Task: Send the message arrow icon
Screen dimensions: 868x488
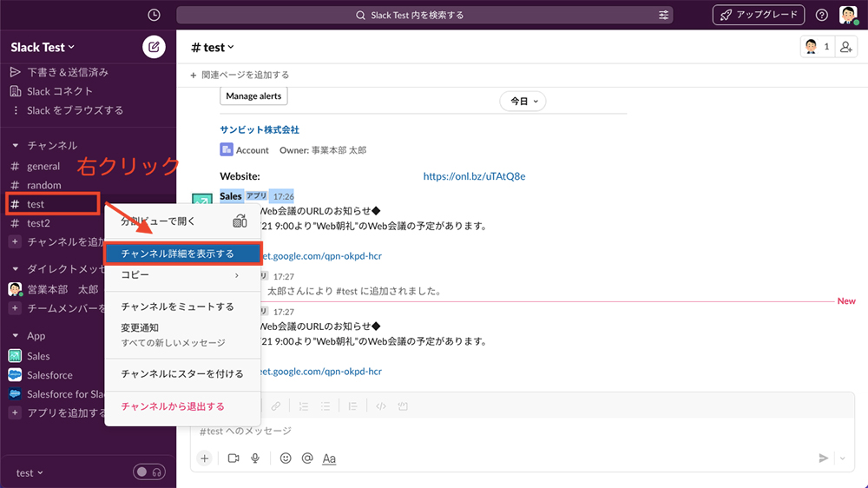Action: 823,458
